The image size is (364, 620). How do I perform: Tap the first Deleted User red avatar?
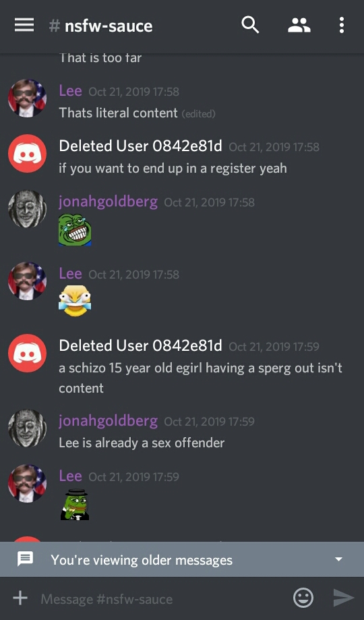pos(27,153)
